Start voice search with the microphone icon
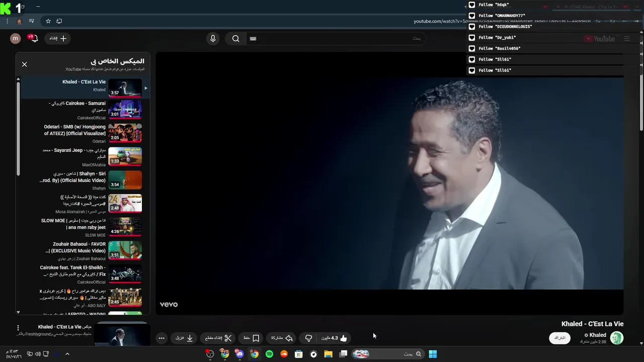Viewport: 644px width, 362px height. pos(213,39)
